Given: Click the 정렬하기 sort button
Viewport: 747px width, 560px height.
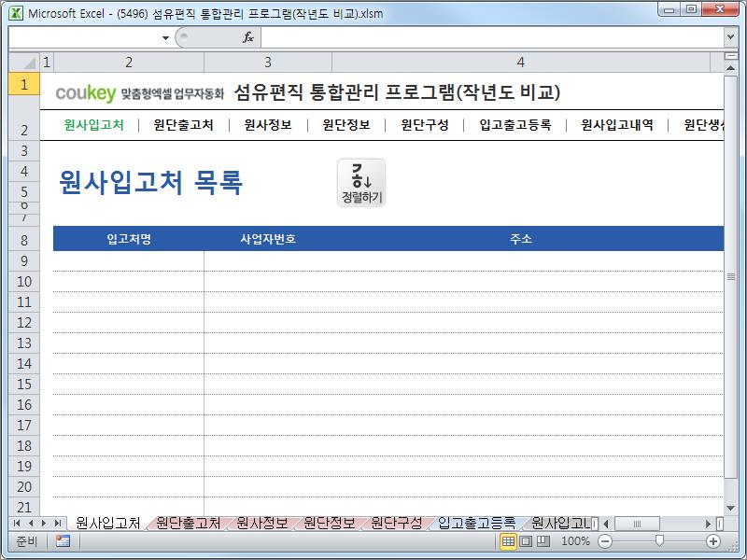Looking at the screenshot, I should 361,183.
